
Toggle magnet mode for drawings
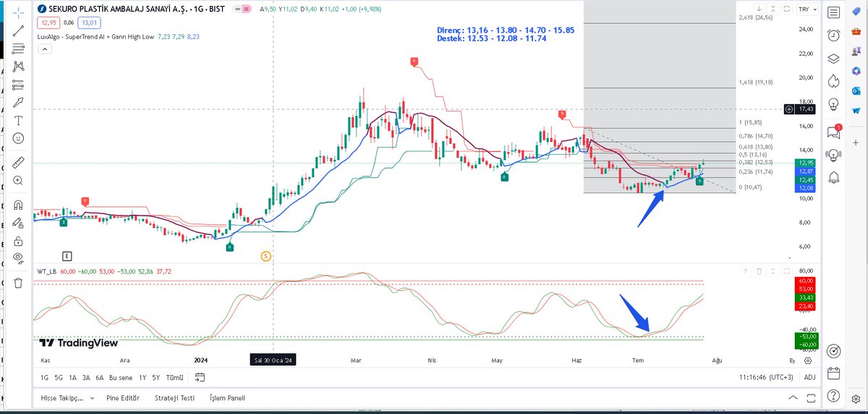point(18,205)
